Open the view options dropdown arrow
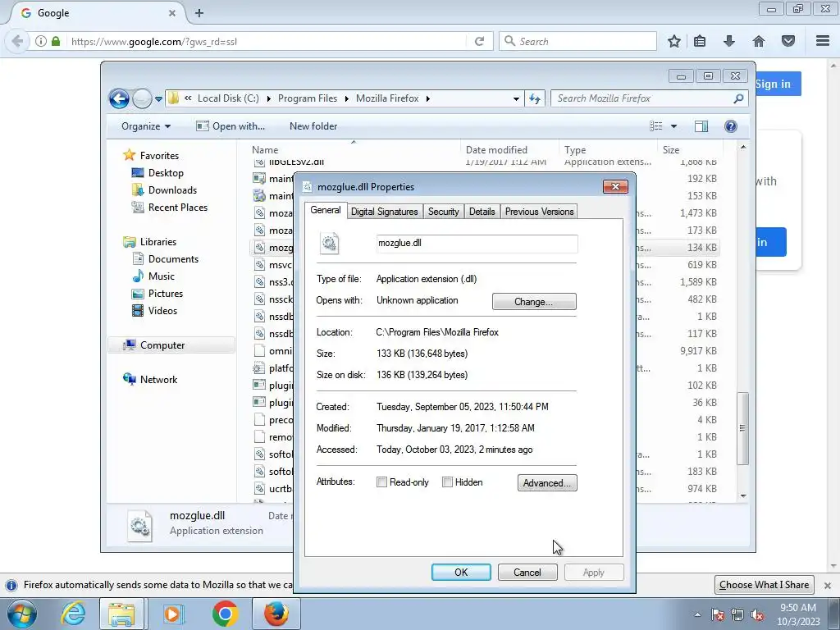 (674, 126)
